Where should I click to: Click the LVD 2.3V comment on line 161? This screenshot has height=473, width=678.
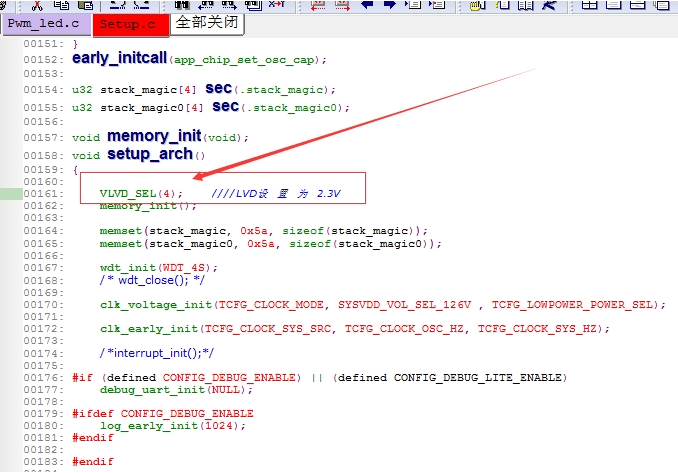coord(276,193)
